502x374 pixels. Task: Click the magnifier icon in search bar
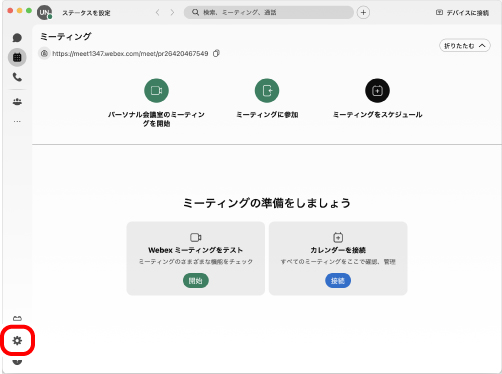point(196,12)
